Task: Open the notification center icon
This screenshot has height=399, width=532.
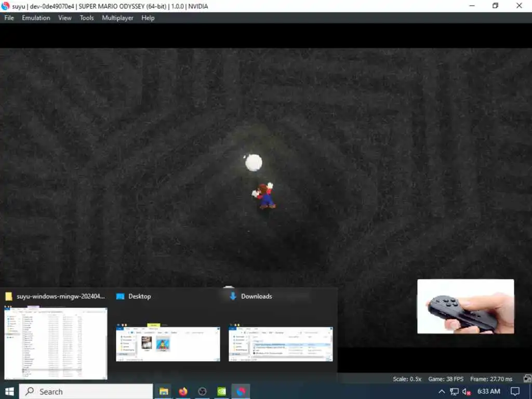Action: click(515, 392)
